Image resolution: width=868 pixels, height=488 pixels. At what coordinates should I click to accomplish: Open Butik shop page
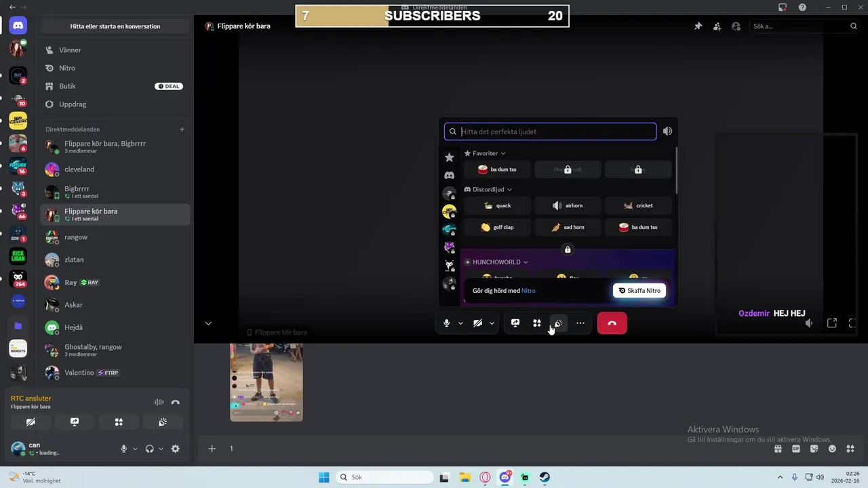[115, 86]
